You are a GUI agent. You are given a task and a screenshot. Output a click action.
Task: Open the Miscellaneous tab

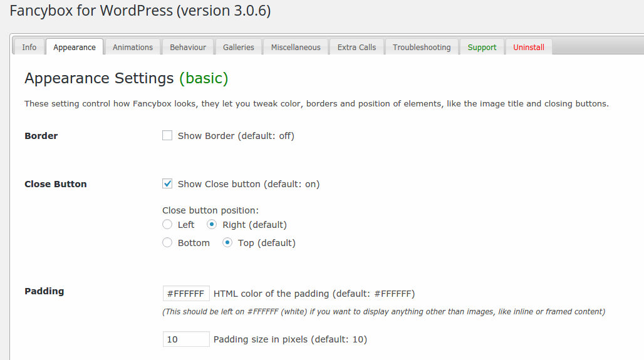(x=296, y=47)
